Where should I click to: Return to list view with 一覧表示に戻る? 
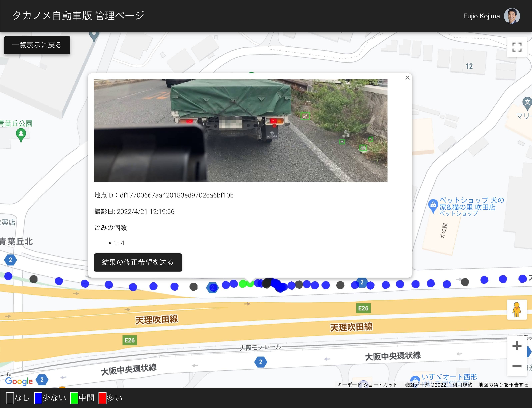point(37,45)
